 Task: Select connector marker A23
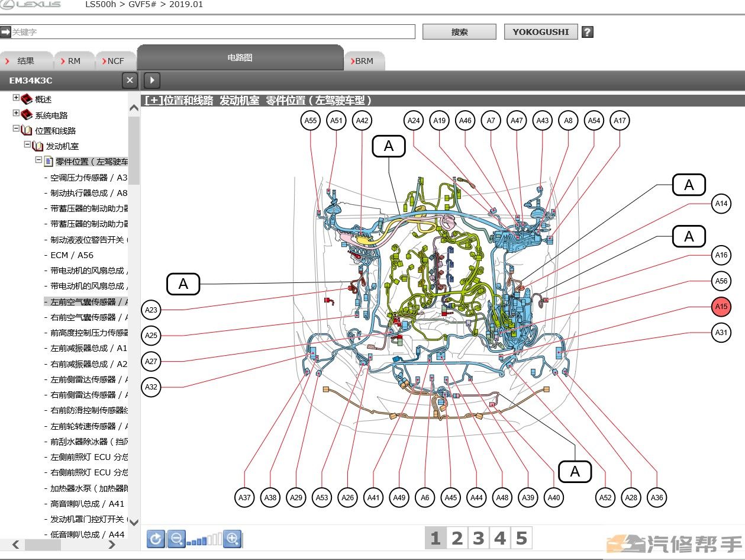pos(151,310)
